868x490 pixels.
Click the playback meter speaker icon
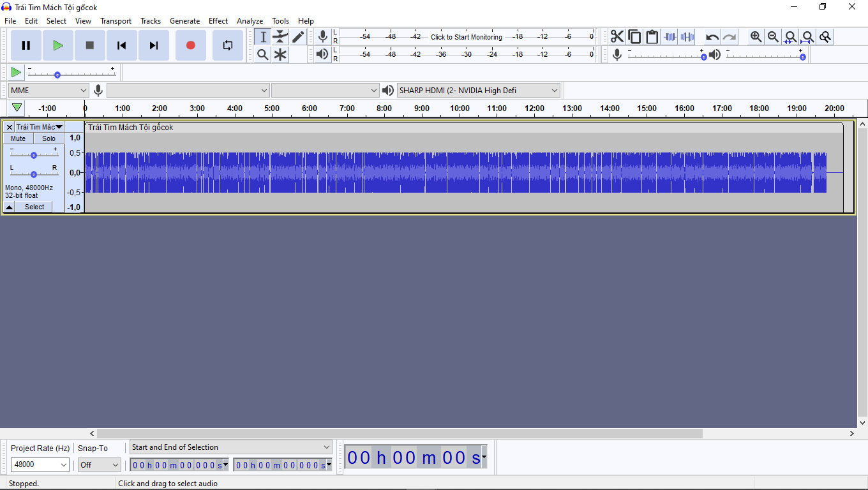tap(323, 55)
